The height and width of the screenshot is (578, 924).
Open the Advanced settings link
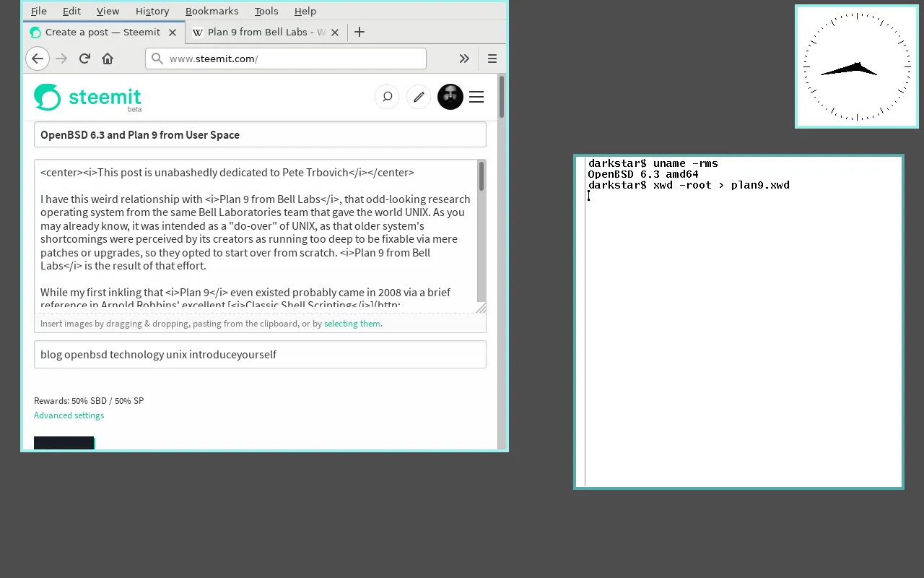tap(69, 415)
